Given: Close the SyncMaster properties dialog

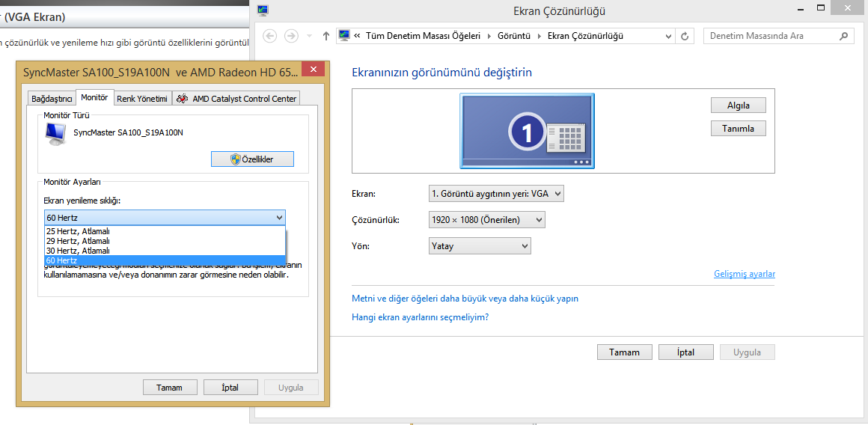Looking at the screenshot, I should (x=314, y=70).
